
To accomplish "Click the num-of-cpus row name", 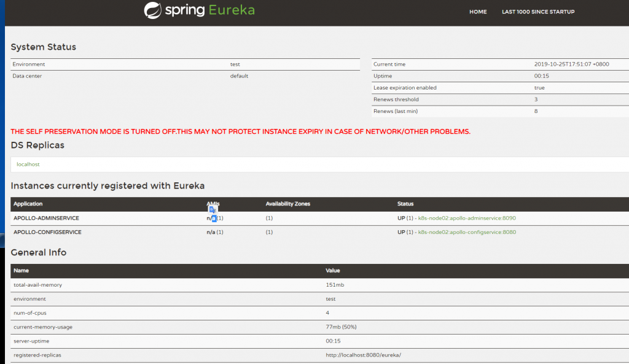I will click(29, 312).
